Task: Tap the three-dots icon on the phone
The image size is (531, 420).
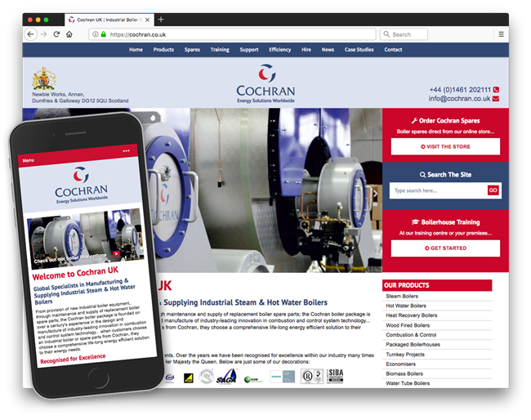Action: [127, 150]
